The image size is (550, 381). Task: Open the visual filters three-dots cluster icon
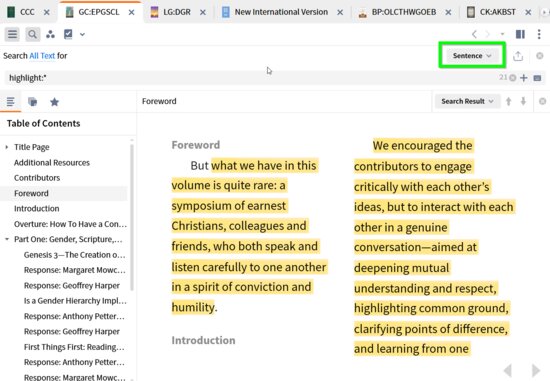pyautogui.click(x=51, y=34)
